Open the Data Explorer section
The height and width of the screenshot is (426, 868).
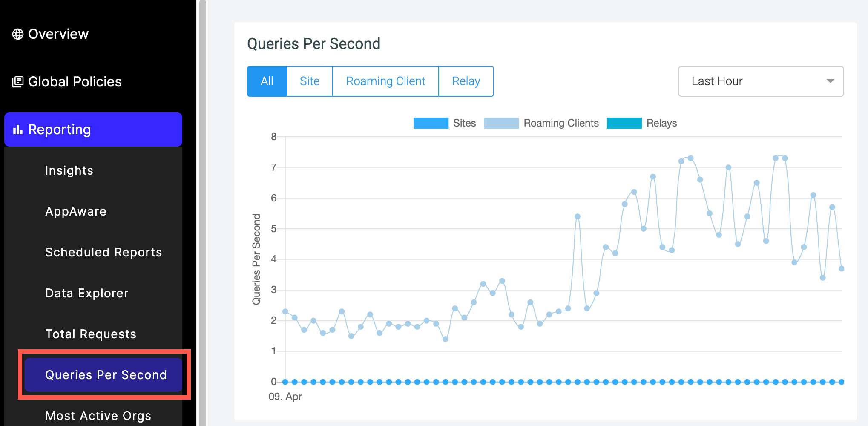[87, 293]
